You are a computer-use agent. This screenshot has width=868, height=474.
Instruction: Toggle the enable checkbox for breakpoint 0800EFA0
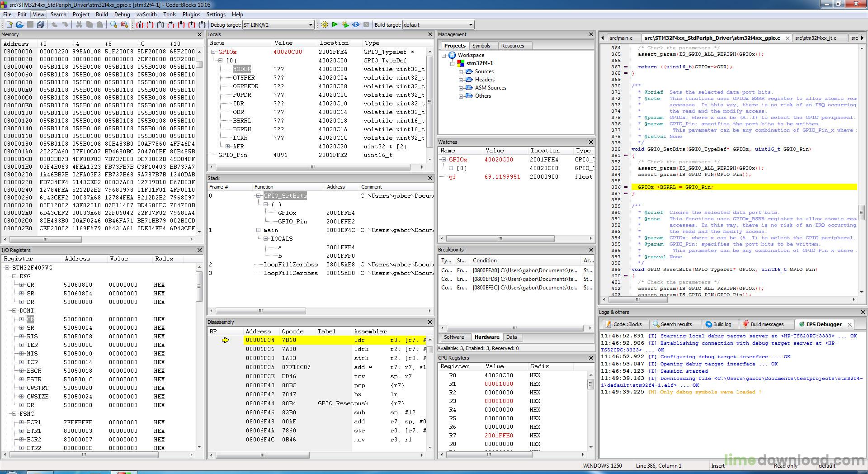coord(462,270)
